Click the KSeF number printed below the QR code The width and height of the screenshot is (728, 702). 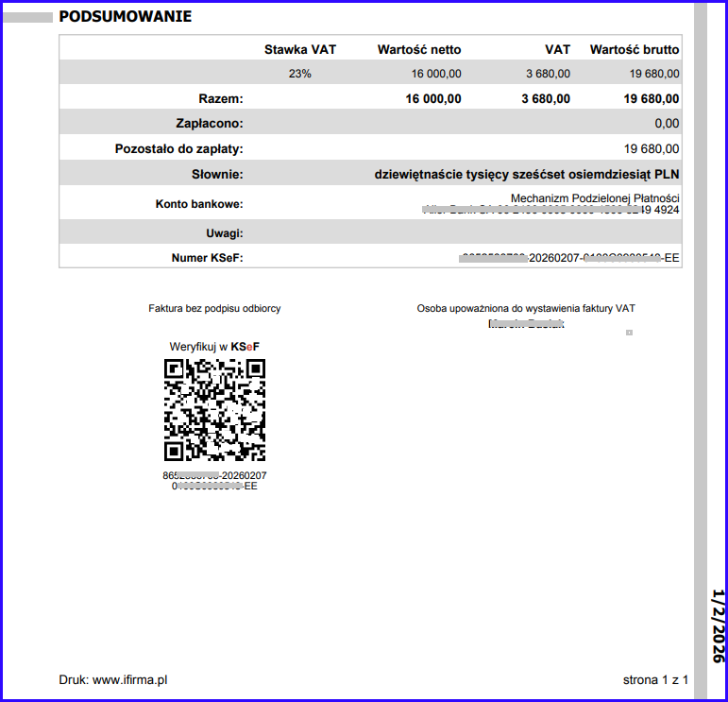214,481
